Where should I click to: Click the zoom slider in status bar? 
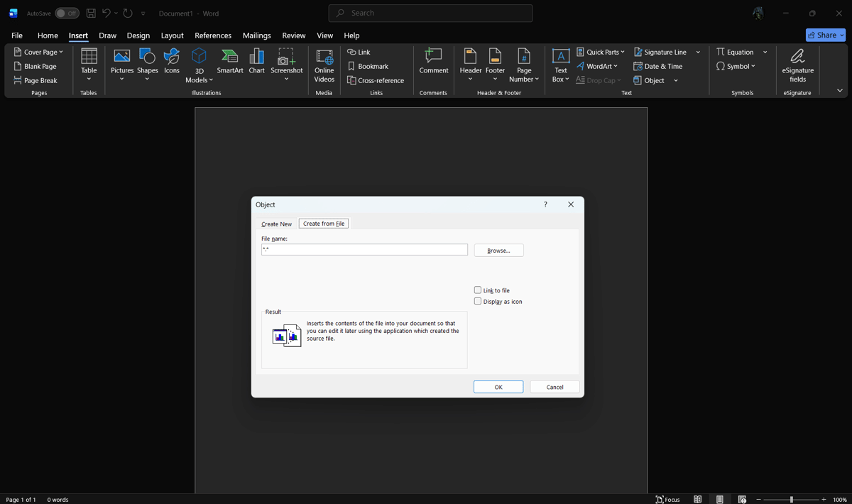791,500
